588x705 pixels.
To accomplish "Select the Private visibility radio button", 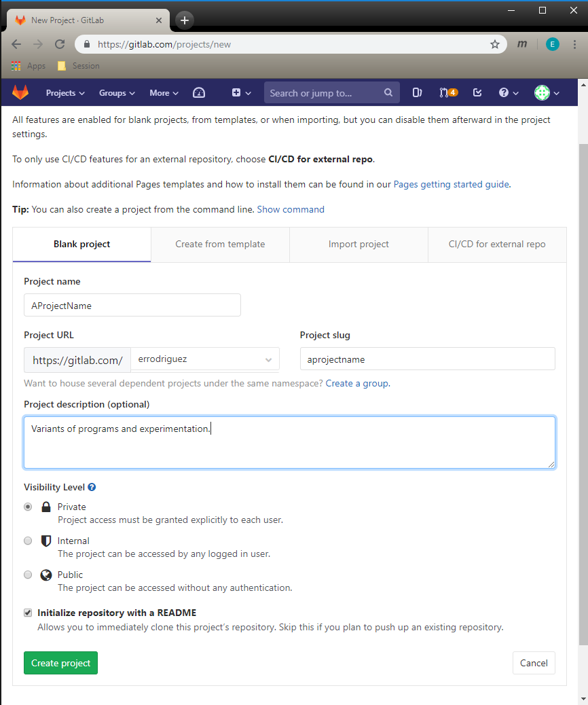I will pos(28,507).
